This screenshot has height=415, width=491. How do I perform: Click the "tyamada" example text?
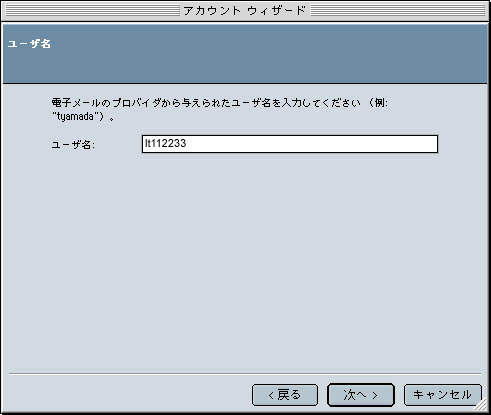(x=75, y=117)
